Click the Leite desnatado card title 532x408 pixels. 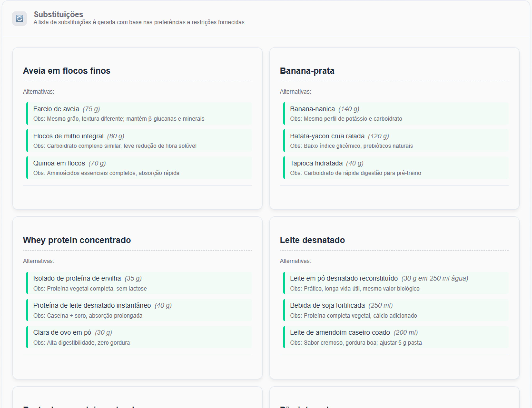pyautogui.click(x=312, y=240)
